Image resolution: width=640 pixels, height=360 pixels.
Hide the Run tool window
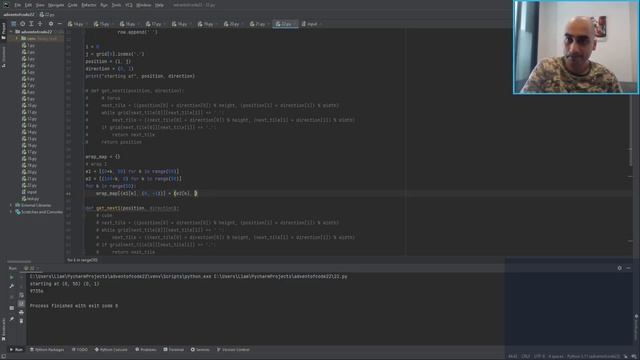(629, 268)
